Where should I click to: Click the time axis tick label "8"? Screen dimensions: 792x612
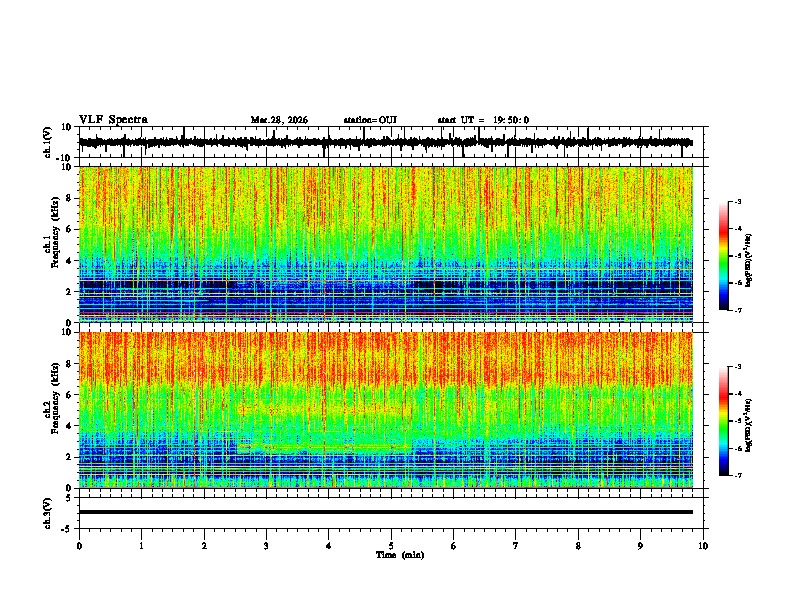point(578,546)
